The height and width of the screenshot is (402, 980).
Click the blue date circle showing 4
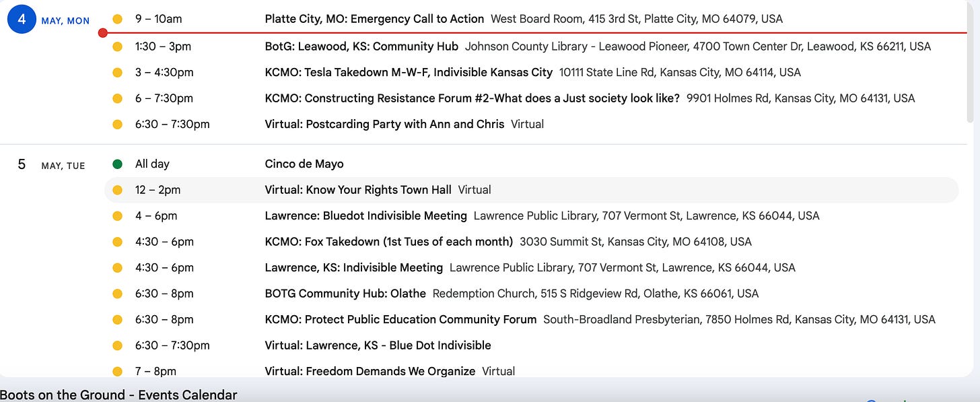(22, 20)
